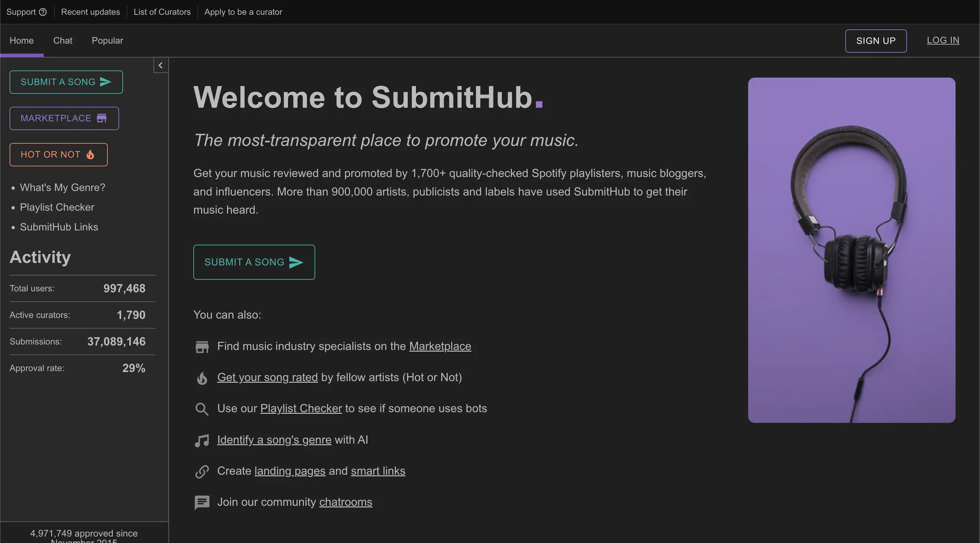
Task: Click the Get your song rated link
Action: pos(267,377)
